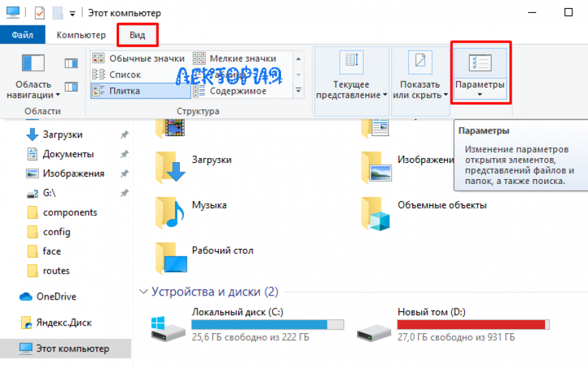Click 25,6 ГБ свободно из 222 ГБ text
Viewport: 588px width, 368px height.
coord(250,337)
